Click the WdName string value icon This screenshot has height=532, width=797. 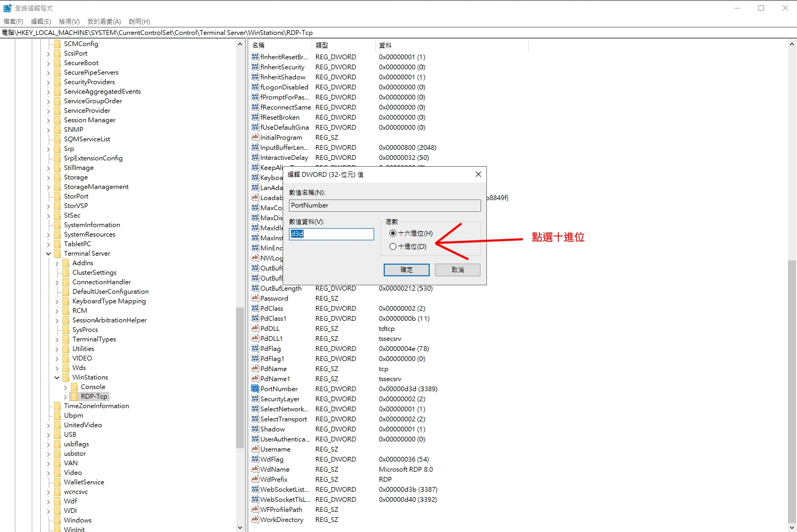pos(255,469)
